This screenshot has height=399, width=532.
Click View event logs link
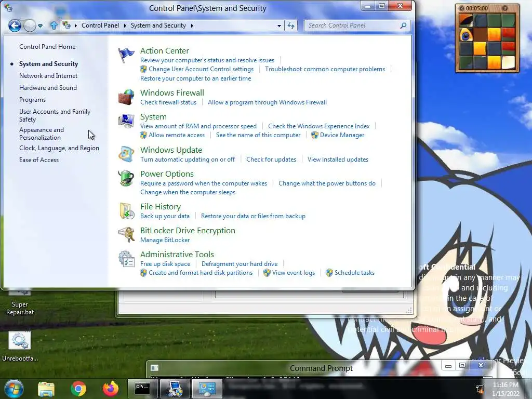294,273
